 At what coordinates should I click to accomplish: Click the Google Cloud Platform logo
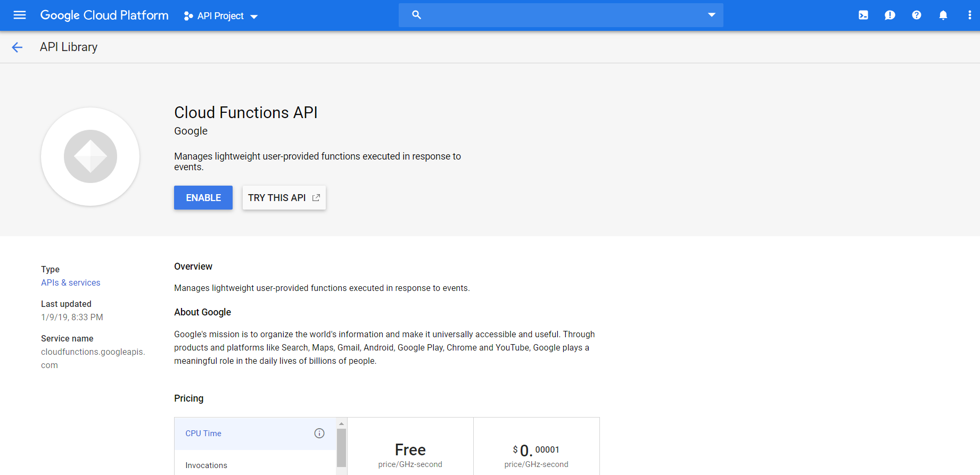(104, 15)
